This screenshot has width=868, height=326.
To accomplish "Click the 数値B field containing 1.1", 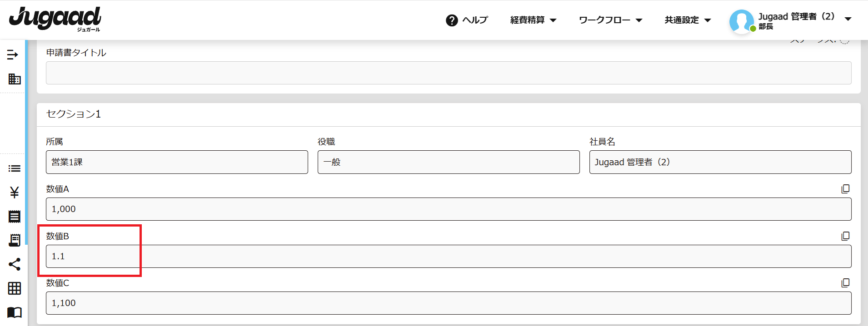I will pyautogui.click(x=448, y=257).
